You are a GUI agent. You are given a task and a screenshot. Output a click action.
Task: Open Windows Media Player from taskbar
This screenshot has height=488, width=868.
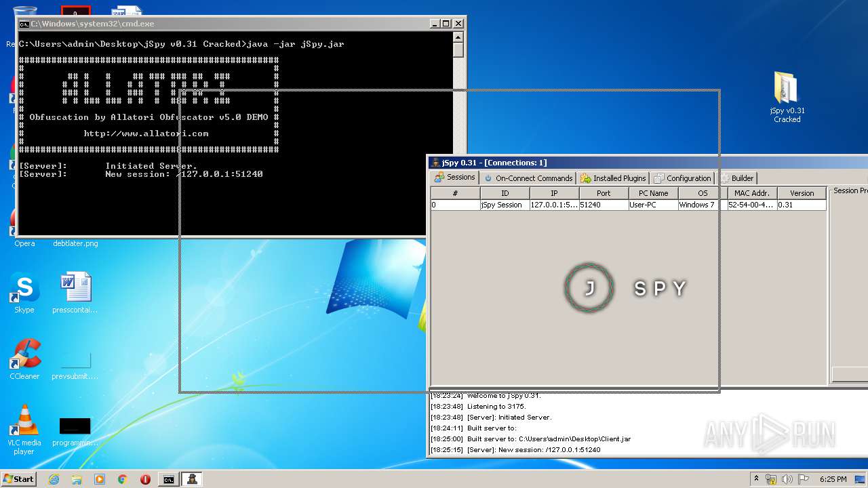[100, 479]
